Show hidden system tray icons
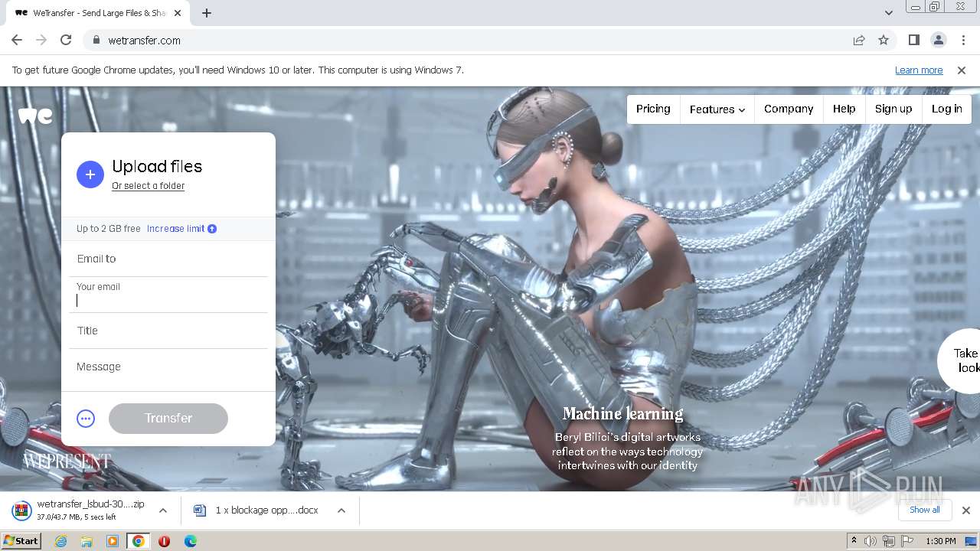Viewport: 980px width, 551px height. pyautogui.click(x=854, y=541)
